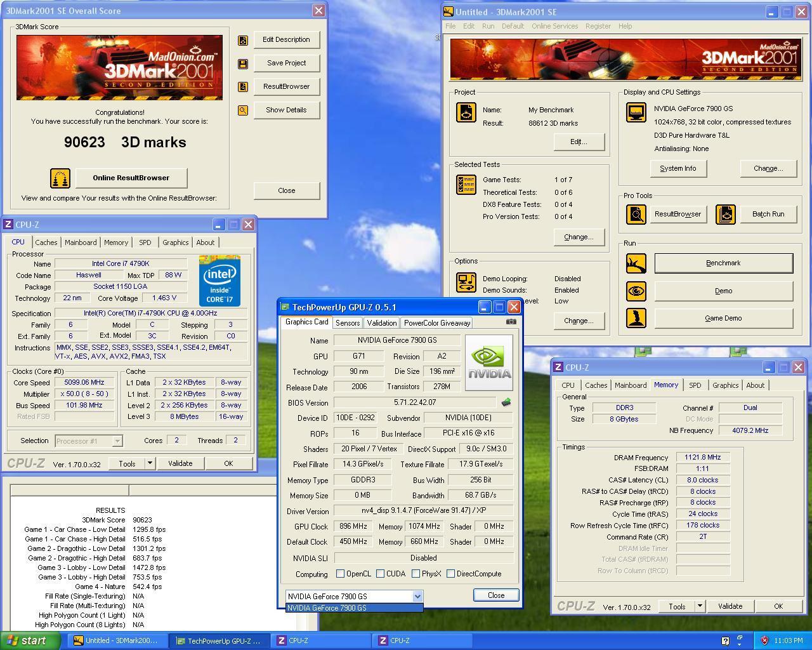Toggle the CUDA checkbox in GPU-Z

point(381,574)
